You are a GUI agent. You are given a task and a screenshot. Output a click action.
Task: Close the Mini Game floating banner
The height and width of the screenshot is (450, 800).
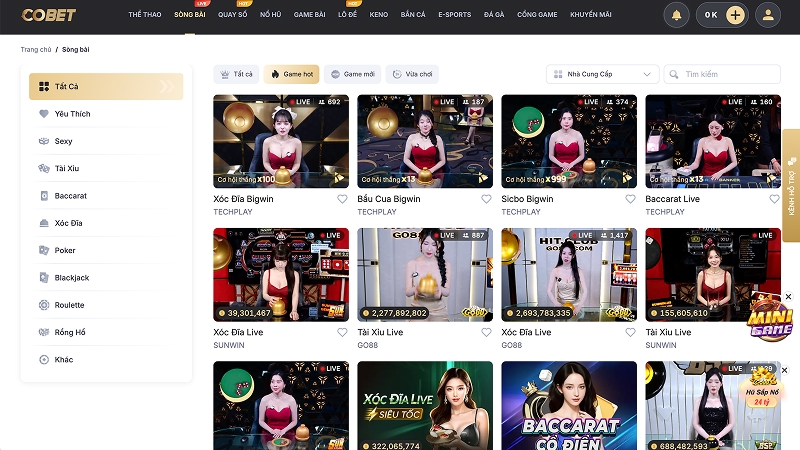[788, 296]
